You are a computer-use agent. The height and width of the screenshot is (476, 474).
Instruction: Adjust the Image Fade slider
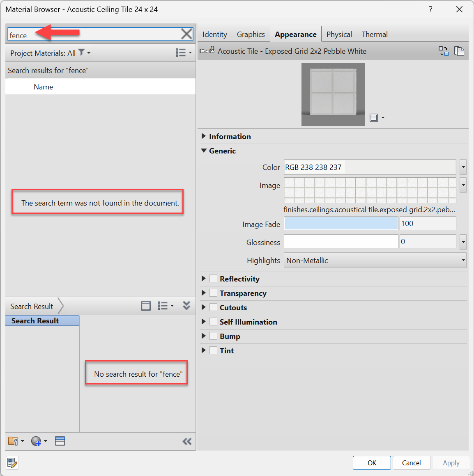pos(341,223)
